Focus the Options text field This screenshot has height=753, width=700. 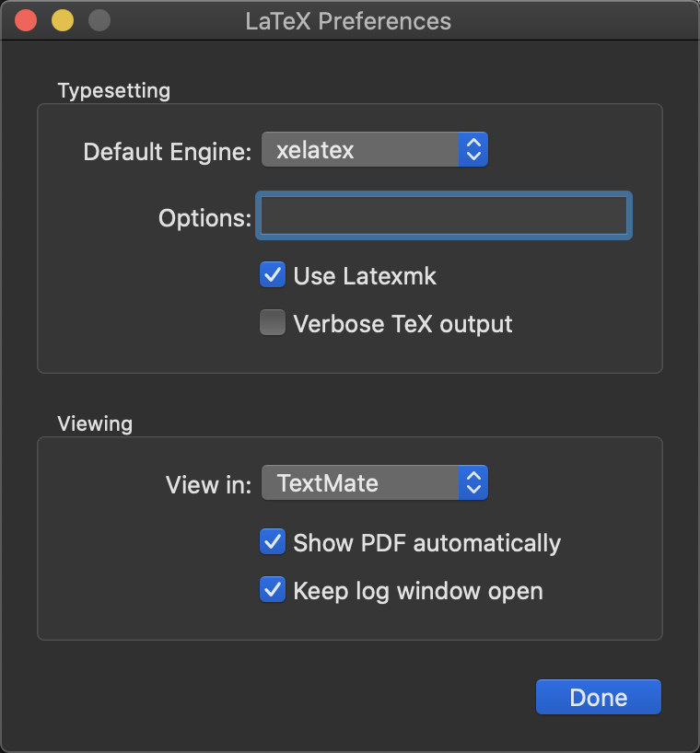444,216
